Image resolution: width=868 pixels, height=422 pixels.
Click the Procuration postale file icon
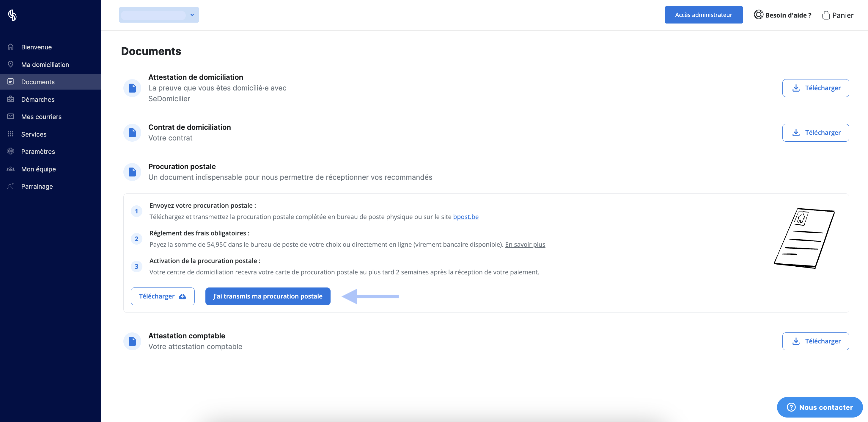(x=132, y=172)
